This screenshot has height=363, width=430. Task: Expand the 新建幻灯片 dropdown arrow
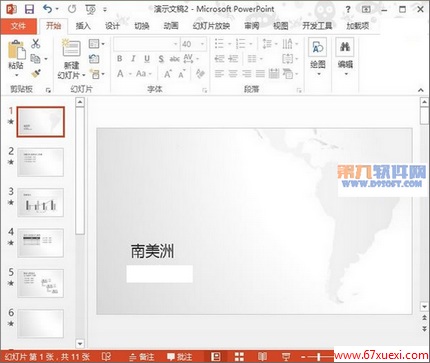[84, 75]
